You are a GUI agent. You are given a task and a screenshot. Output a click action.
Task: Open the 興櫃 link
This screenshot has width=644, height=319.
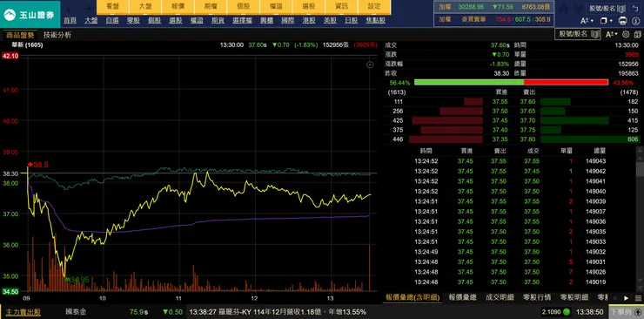point(266,21)
